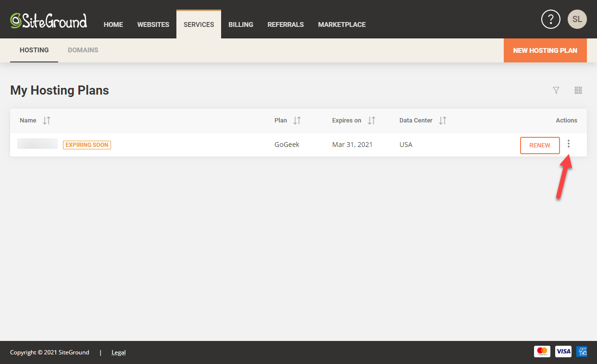Click the Data Center header text
Screen dimensions: 597x364
point(416,121)
